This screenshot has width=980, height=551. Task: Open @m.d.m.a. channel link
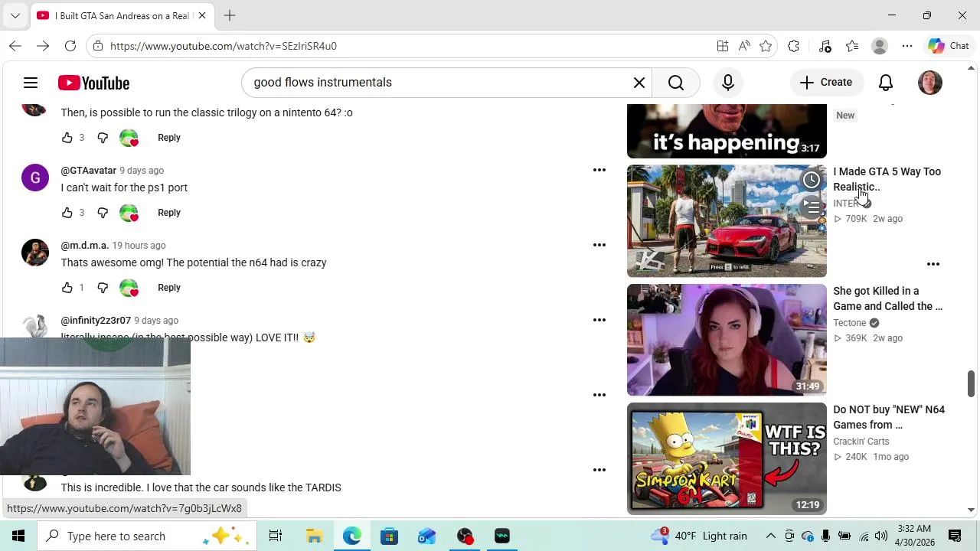point(85,246)
